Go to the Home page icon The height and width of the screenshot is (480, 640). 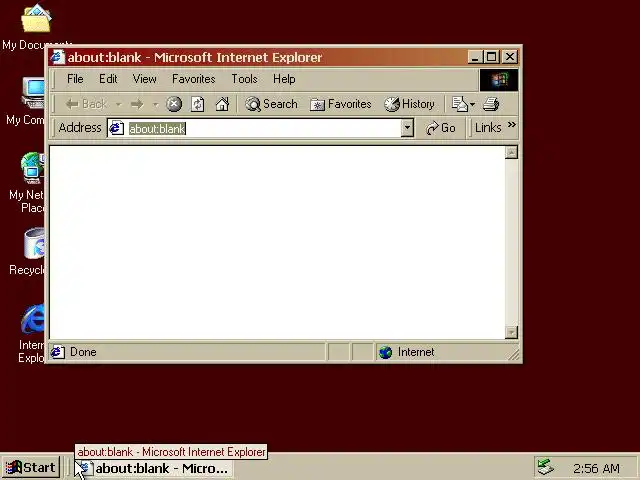(x=222, y=104)
